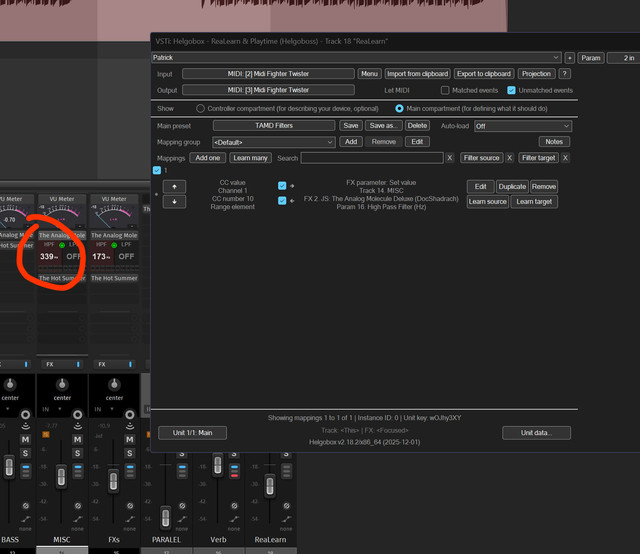Move the mapping up with the arrow button
640x554 pixels.
(x=174, y=187)
